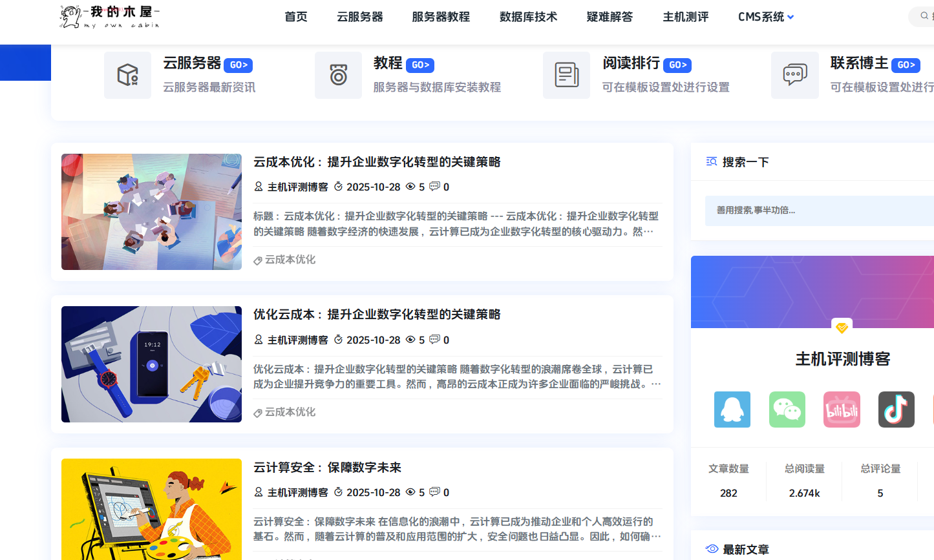Click the QQ penguin social icon
The width and height of the screenshot is (934, 560).
click(x=732, y=410)
